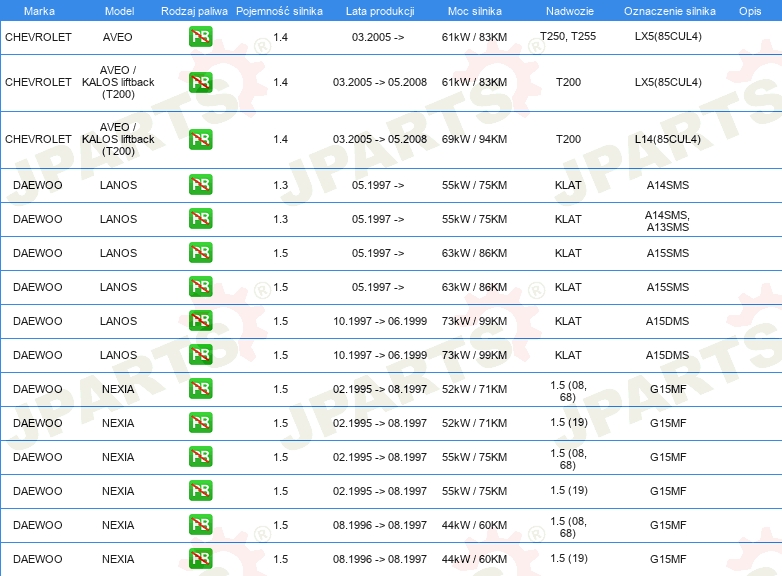The image size is (782, 576).
Task: Click fuel icon in Nexia 55kW 1.5 (19) row
Action: [200, 491]
